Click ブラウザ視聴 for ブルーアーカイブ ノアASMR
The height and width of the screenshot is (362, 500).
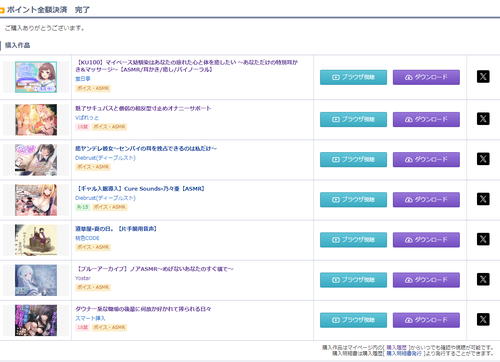click(x=353, y=280)
